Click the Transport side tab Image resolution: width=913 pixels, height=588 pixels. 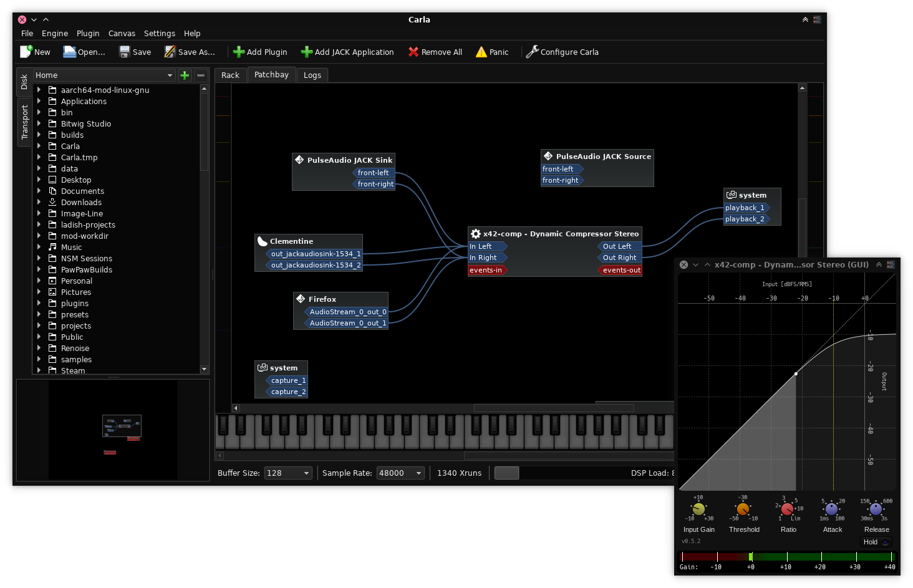(24, 122)
